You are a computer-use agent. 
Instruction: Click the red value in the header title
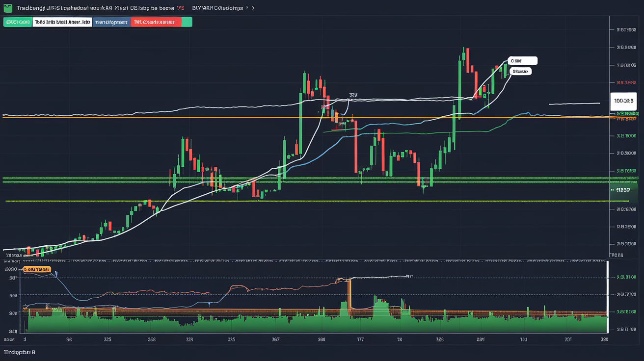pyautogui.click(x=180, y=8)
